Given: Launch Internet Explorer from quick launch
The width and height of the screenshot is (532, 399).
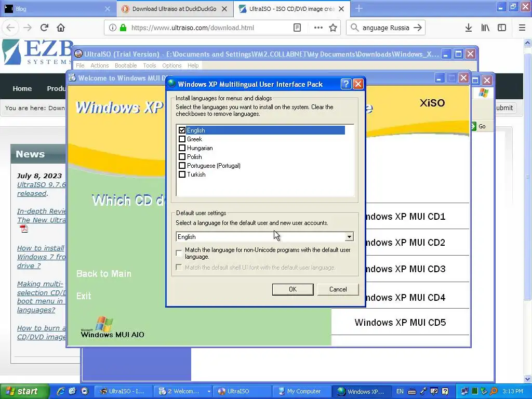Looking at the screenshot, I should pos(61,391).
